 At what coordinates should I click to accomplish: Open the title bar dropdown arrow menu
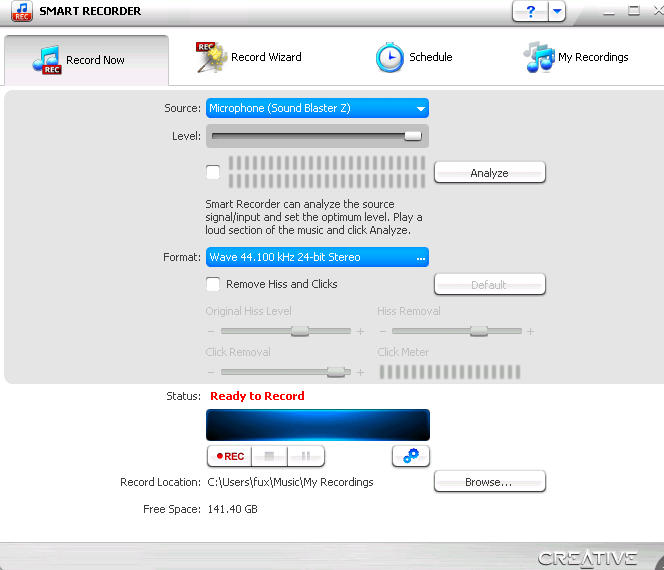[x=557, y=11]
